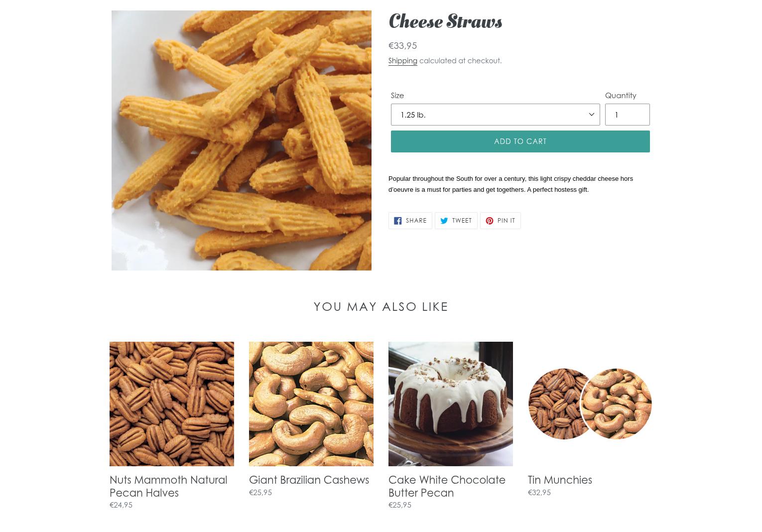Open the large Cheese Straws product image
This screenshot has height=532, width=762.
click(241, 140)
